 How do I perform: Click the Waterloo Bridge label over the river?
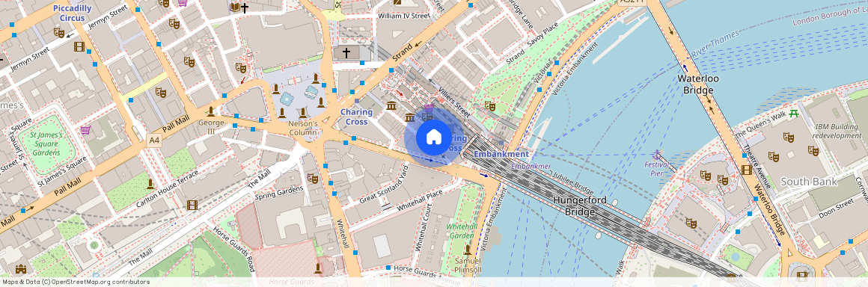[x=698, y=84]
